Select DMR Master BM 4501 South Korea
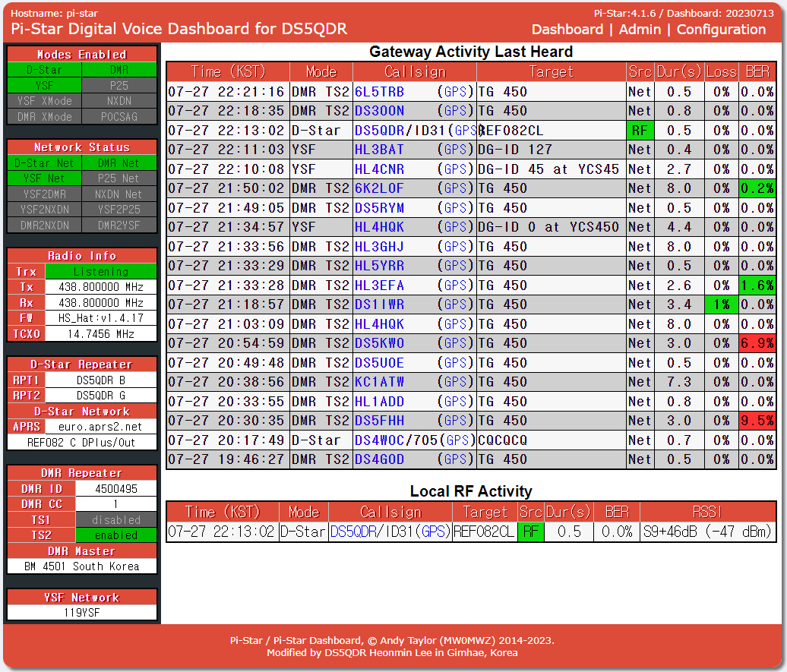 click(x=82, y=566)
